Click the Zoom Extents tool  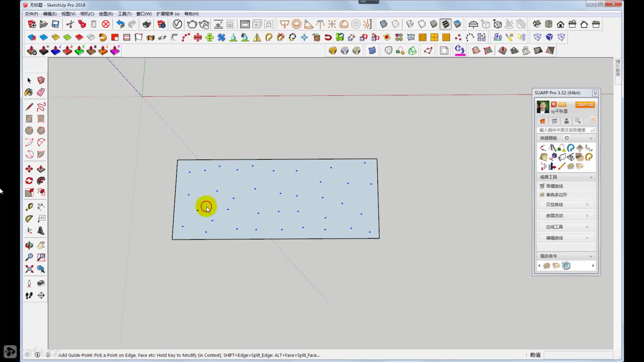[29, 269]
